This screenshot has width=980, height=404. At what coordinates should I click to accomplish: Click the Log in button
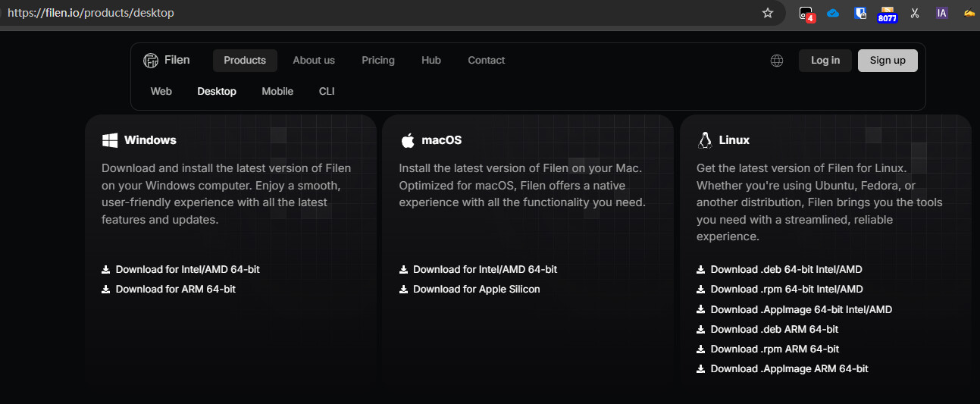pyautogui.click(x=825, y=61)
